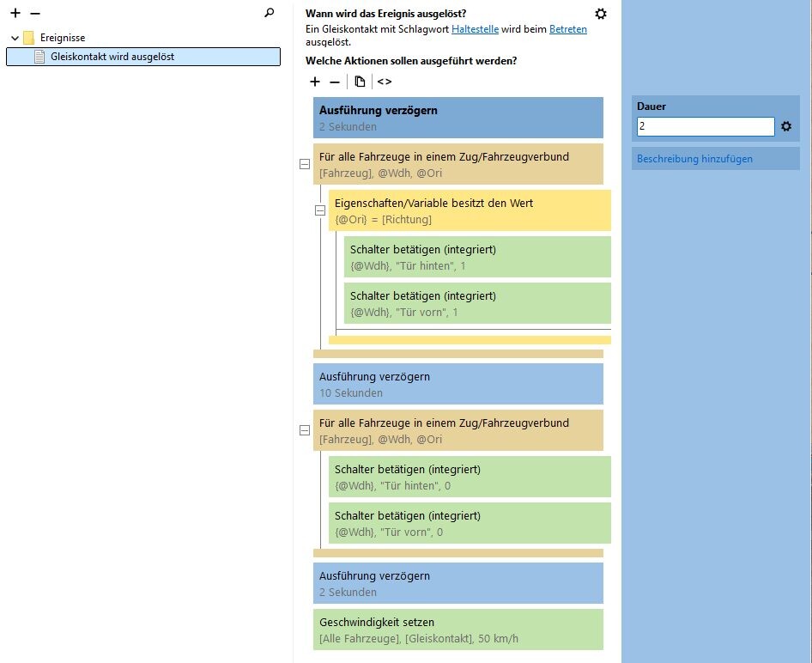Select the second Für alle Fahrzeuge block
The image size is (812, 663).
point(458,430)
